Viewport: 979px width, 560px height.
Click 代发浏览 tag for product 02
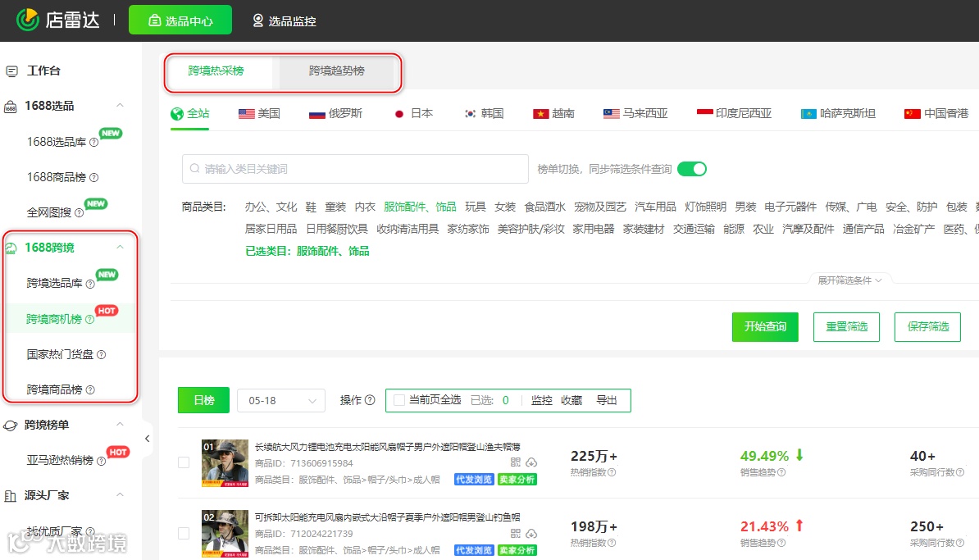(474, 550)
